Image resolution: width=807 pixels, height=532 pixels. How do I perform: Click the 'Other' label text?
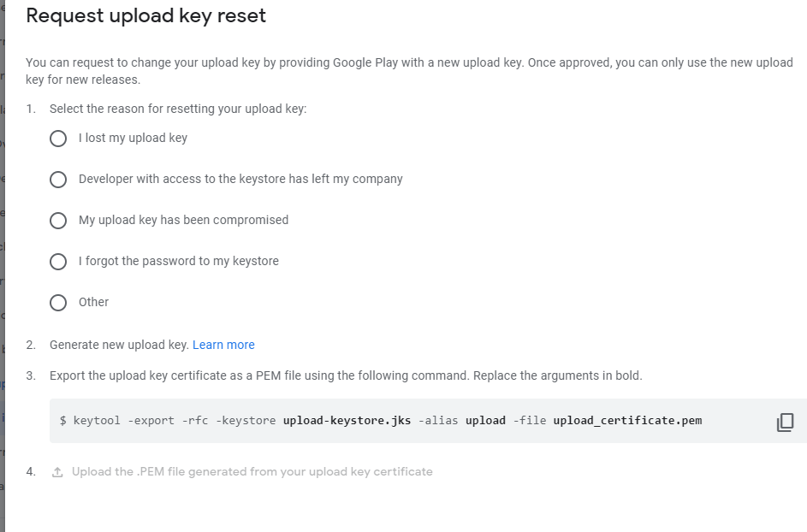pos(93,302)
